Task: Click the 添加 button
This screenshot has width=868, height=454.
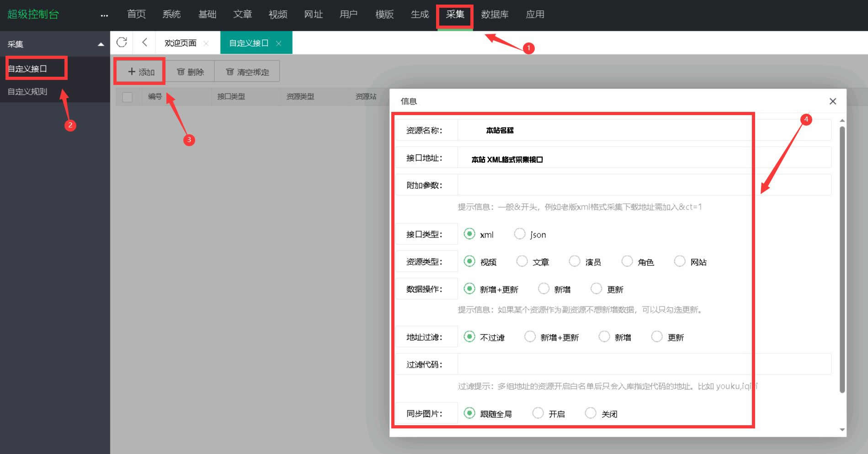Action: [139, 71]
